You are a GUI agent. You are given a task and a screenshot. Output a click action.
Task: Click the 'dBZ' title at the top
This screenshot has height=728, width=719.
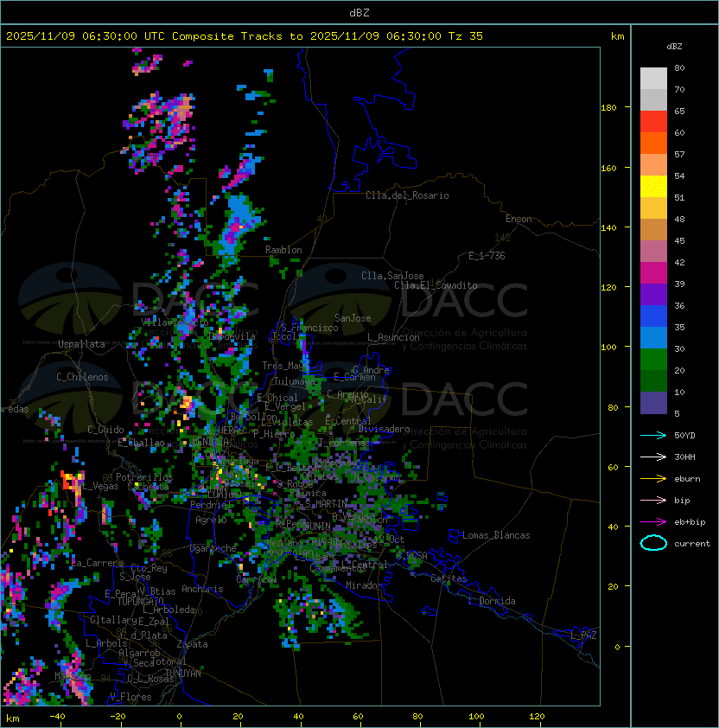point(359,12)
